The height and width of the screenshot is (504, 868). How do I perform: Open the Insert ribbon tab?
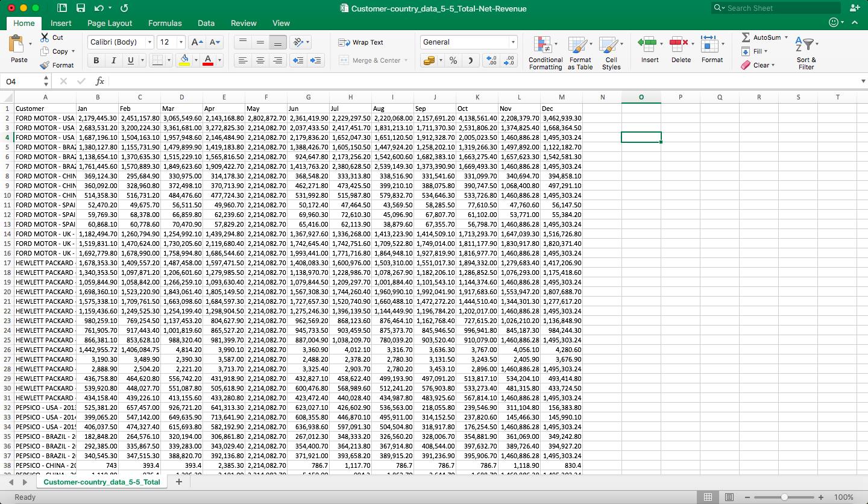pyautogui.click(x=61, y=23)
